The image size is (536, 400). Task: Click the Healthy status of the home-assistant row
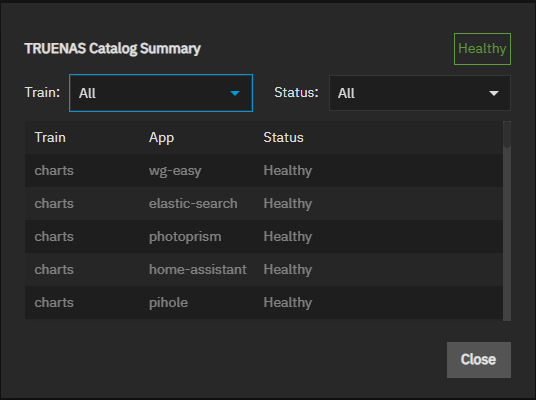coord(287,269)
